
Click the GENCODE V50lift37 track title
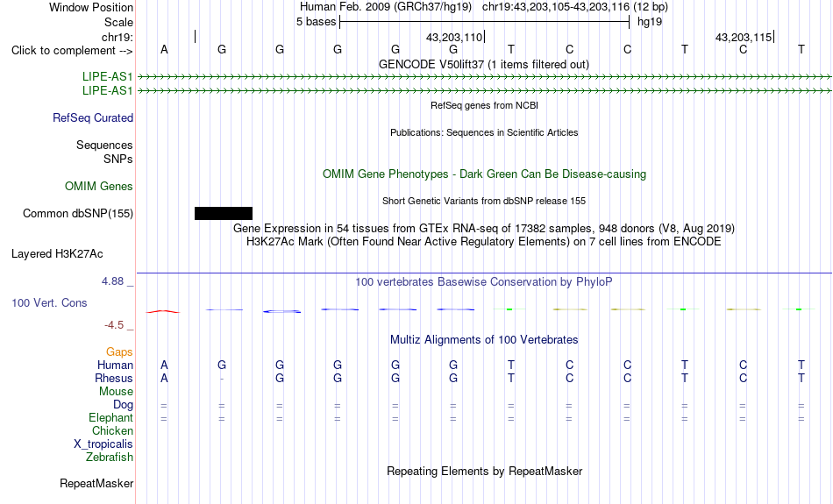tap(484, 64)
